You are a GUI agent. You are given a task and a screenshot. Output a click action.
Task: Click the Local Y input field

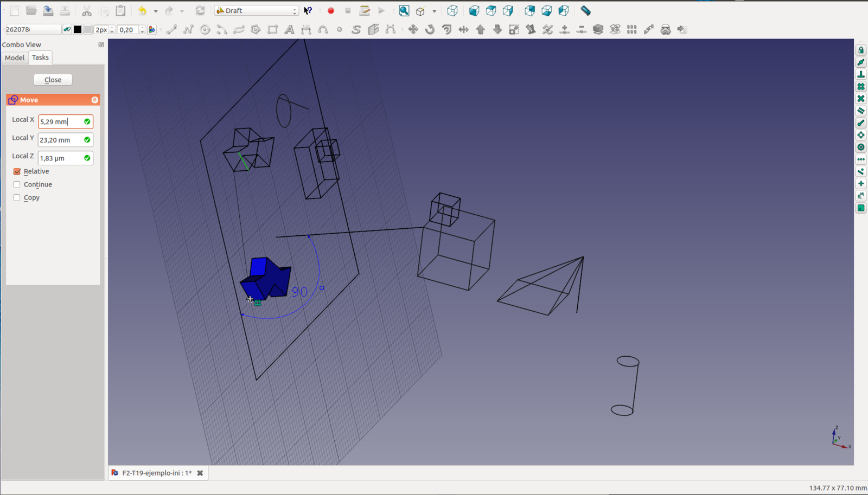click(60, 140)
